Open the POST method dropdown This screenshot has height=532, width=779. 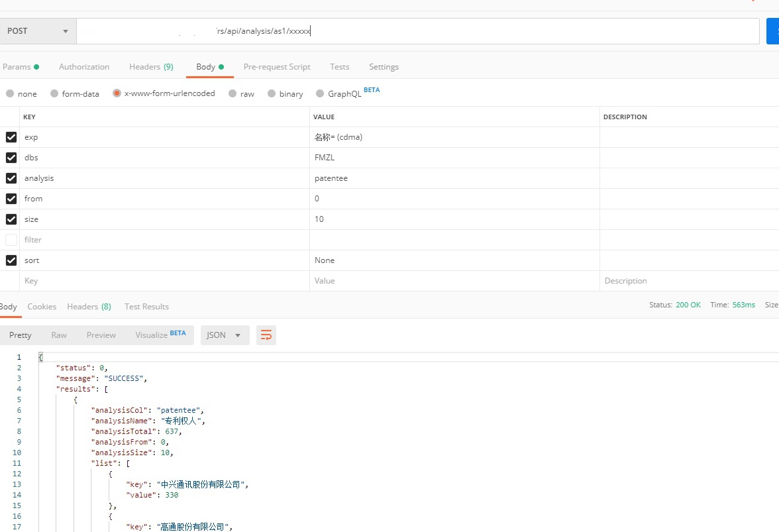pyautogui.click(x=38, y=31)
